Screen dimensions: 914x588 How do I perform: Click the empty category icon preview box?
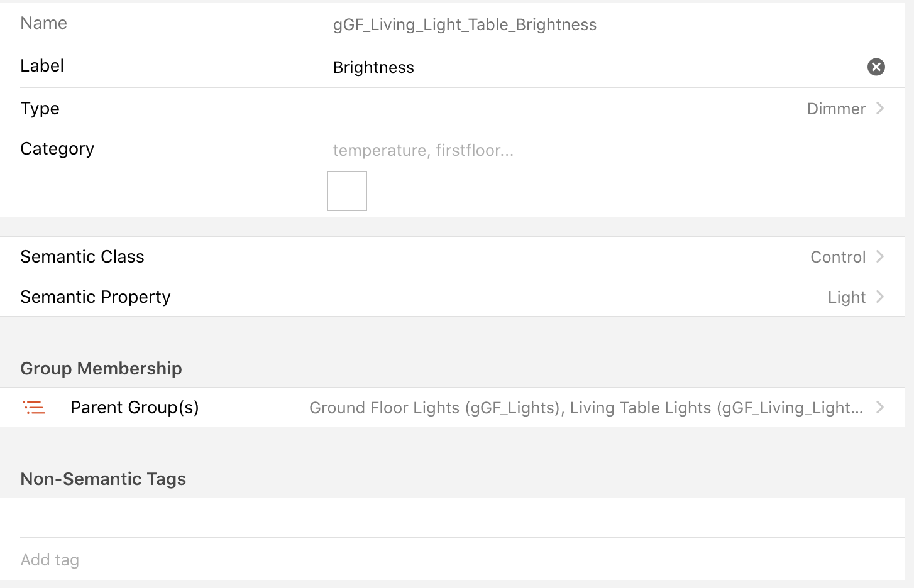[347, 191]
